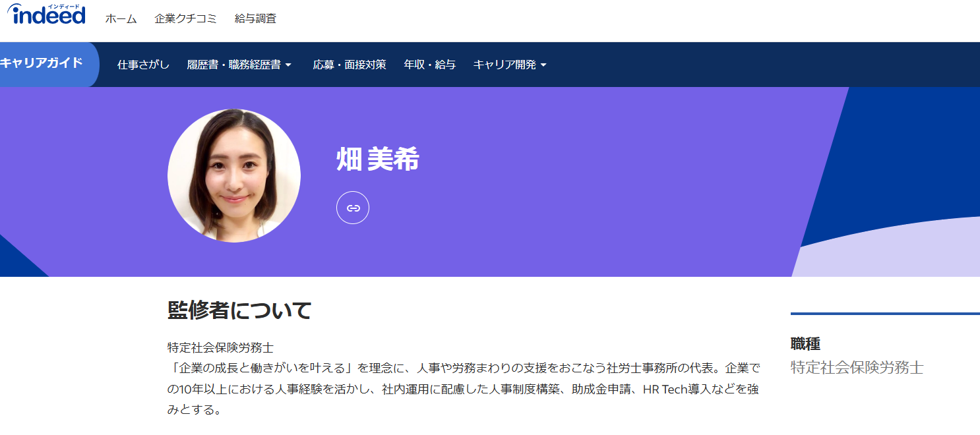Screen dimensions: 980x435
Task: Expand 履歴書・職務経歴書 dropdown
Action: pyautogui.click(x=239, y=65)
